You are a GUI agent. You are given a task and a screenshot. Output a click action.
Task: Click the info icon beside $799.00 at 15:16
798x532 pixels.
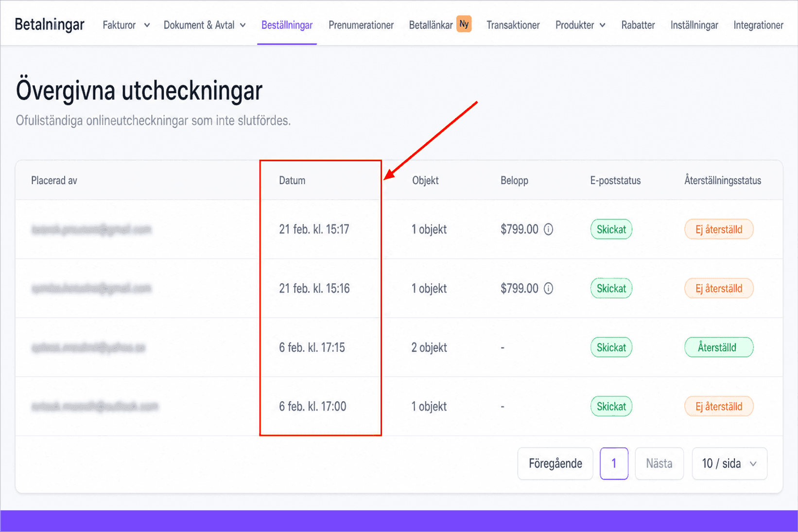pyautogui.click(x=548, y=289)
